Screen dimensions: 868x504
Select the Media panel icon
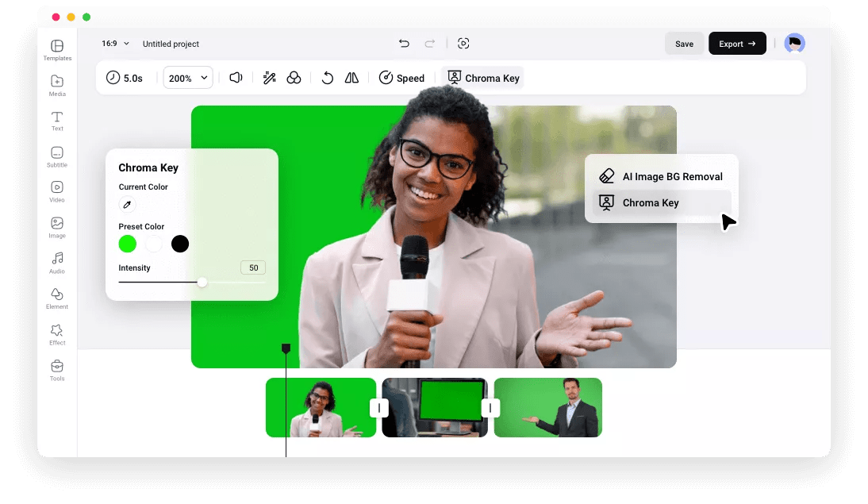click(x=56, y=85)
